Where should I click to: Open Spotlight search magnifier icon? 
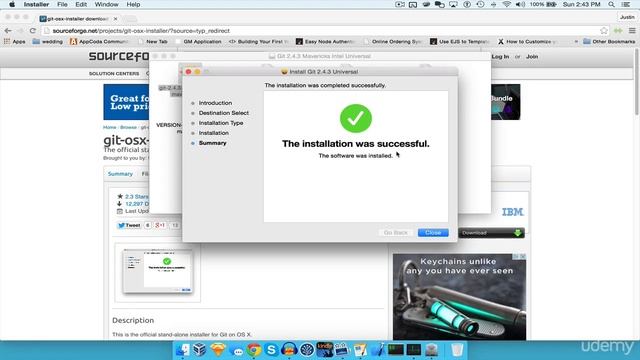point(611,4)
